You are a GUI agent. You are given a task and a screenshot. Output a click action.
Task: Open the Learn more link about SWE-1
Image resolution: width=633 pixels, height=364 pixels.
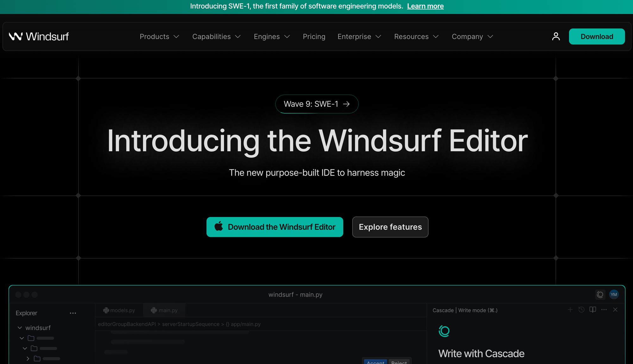click(x=425, y=6)
